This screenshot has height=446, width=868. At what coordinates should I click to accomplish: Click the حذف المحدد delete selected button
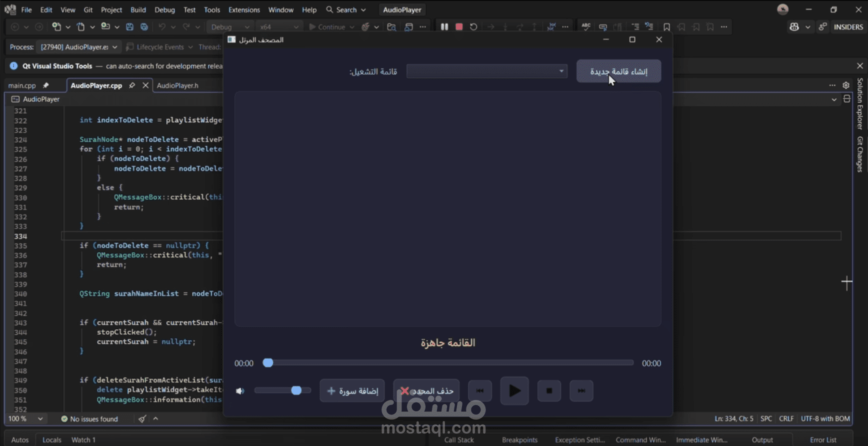coord(427,391)
